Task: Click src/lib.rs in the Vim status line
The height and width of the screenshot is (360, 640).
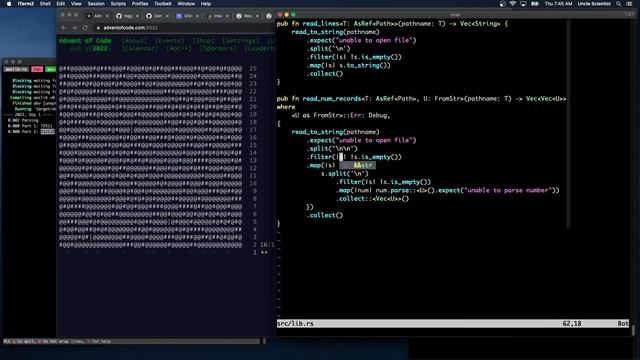Action: pyautogui.click(x=296, y=323)
